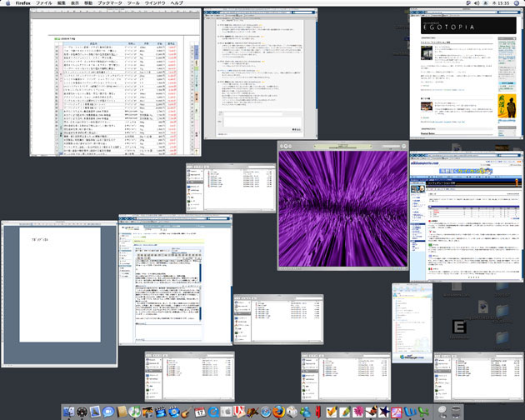
Task: Open the Firefox application menu
Action: pyautogui.click(x=22, y=4)
